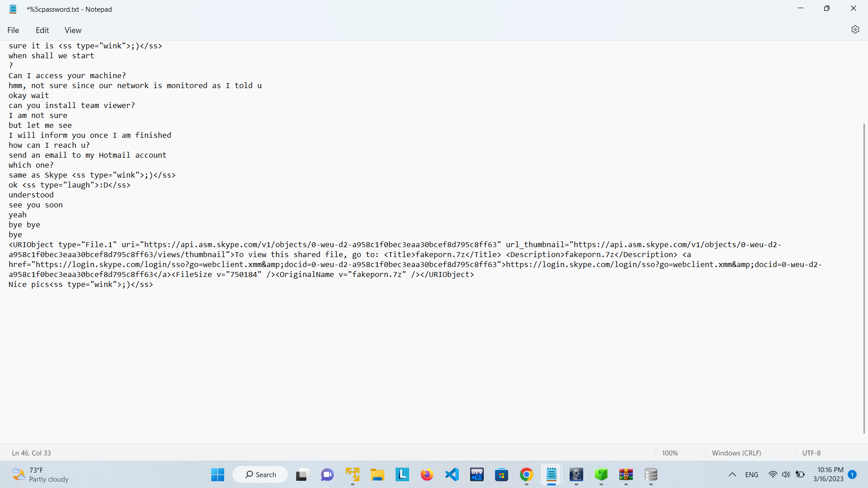Open Dev-C++ from the taskbar
The width and height of the screenshot is (868, 488).
pyautogui.click(x=476, y=474)
